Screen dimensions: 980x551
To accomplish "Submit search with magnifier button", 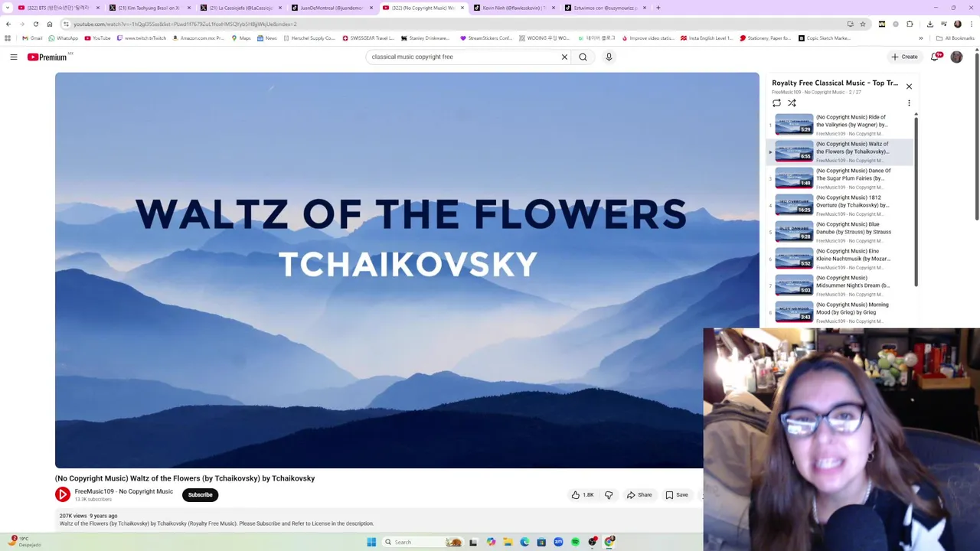I will pyautogui.click(x=583, y=57).
